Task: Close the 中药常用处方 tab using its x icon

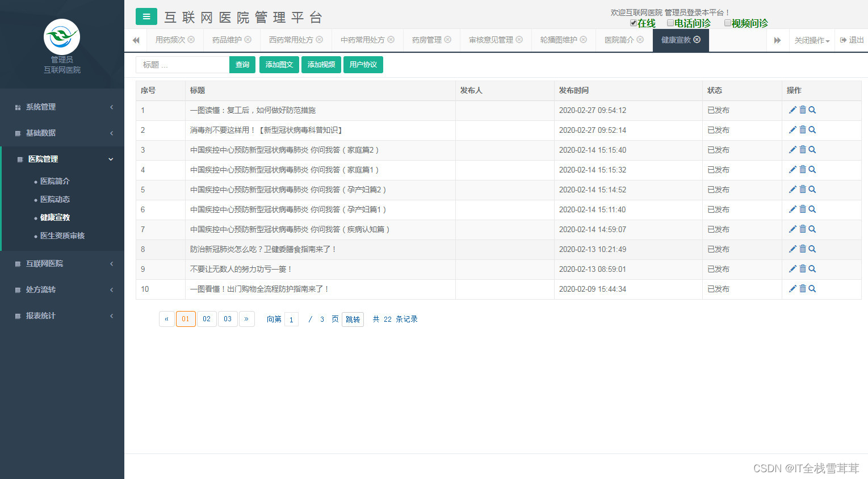Action: 391,40
